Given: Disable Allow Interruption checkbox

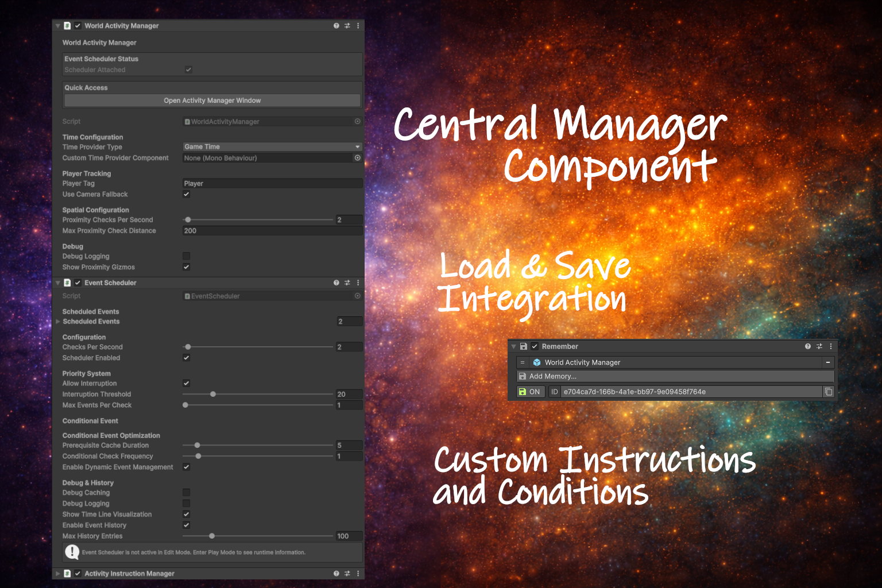Looking at the screenshot, I should 187,383.
